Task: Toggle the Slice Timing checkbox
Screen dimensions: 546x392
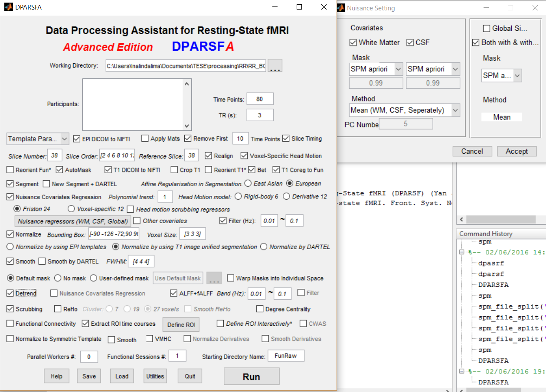Action: [x=286, y=139]
